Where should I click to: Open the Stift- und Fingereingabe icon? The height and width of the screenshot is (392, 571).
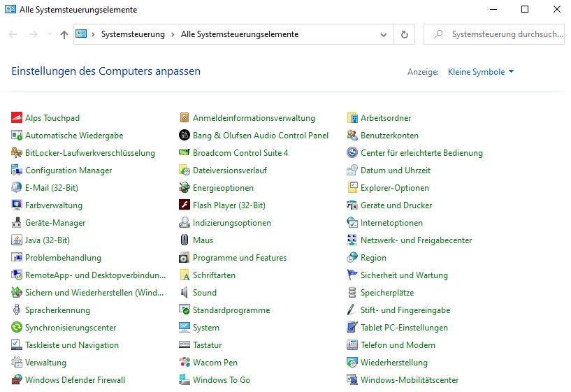point(352,310)
